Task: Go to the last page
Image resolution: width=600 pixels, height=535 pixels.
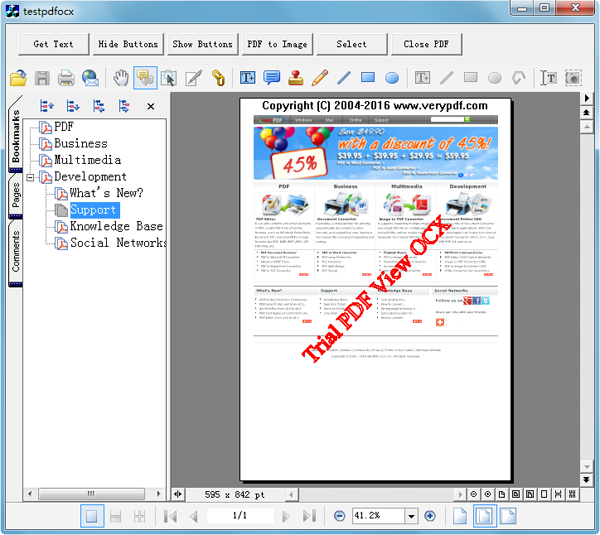Action: click(x=309, y=516)
